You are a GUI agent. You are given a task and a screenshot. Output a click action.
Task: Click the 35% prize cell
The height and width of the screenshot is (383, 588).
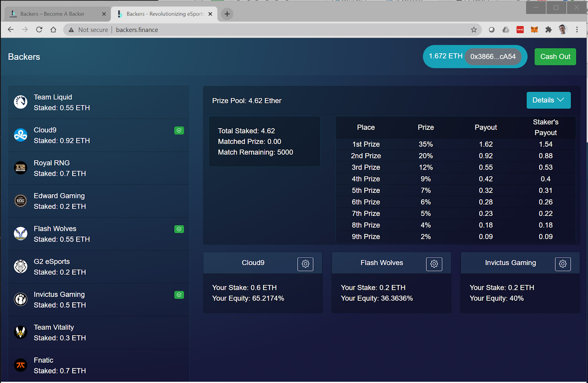[426, 144]
